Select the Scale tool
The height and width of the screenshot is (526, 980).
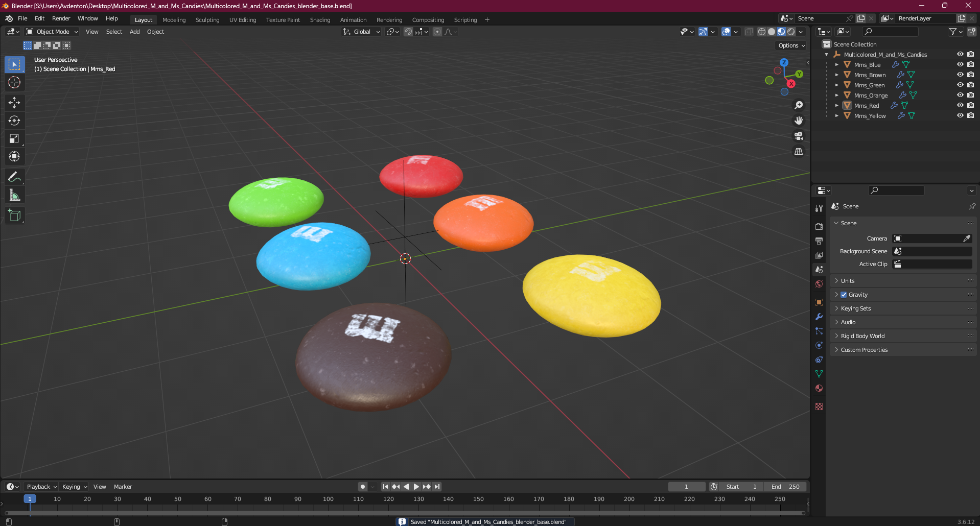[x=14, y=138]
